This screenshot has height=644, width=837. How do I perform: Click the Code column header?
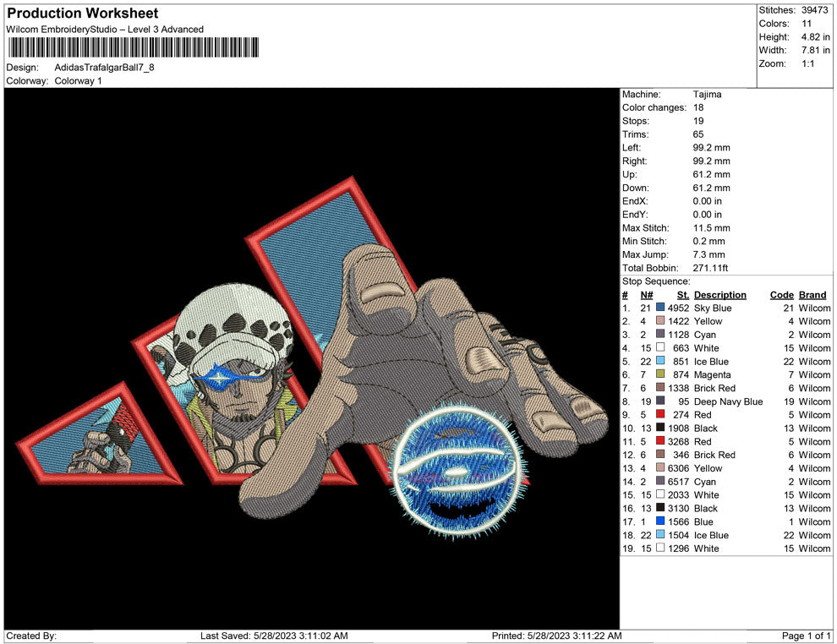pyautogui.click(x=781, y=295)
